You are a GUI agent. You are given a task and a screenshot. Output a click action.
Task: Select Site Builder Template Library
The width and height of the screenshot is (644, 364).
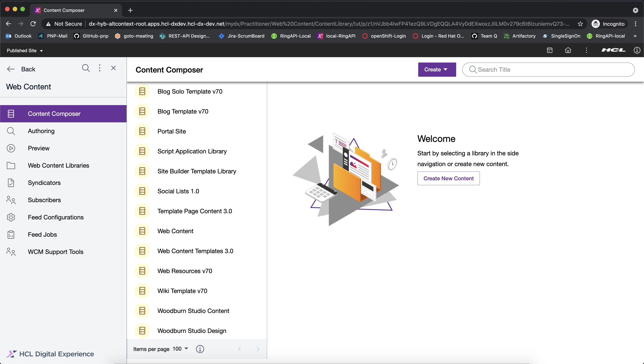(197, 171)
